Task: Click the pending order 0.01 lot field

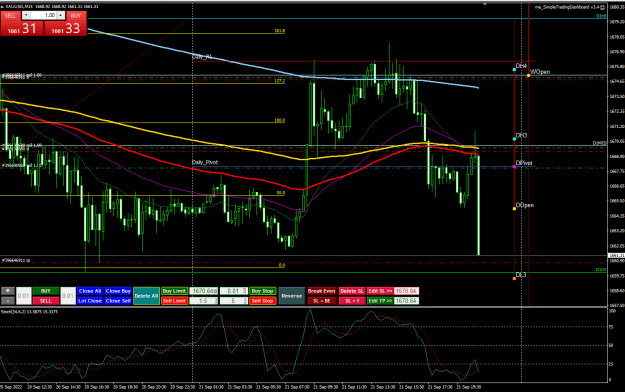Action: click(234, 291)
